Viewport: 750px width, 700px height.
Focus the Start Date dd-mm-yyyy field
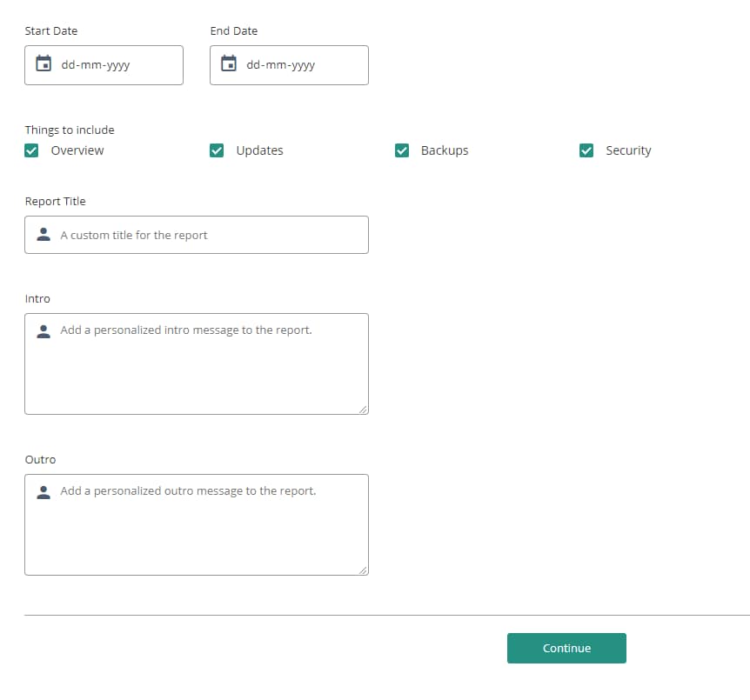[x=104, y=65]
